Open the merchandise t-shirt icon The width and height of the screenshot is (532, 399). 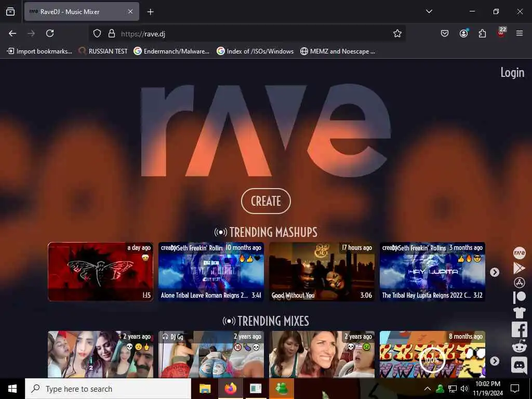519,312
